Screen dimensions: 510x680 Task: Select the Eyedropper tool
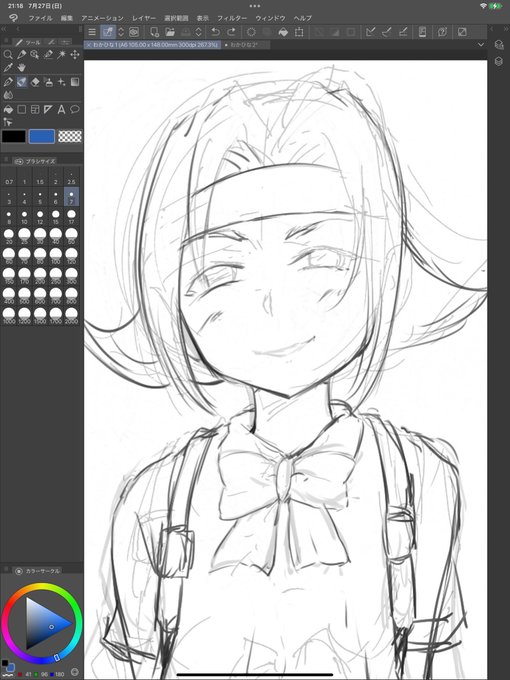coord(8,68)
